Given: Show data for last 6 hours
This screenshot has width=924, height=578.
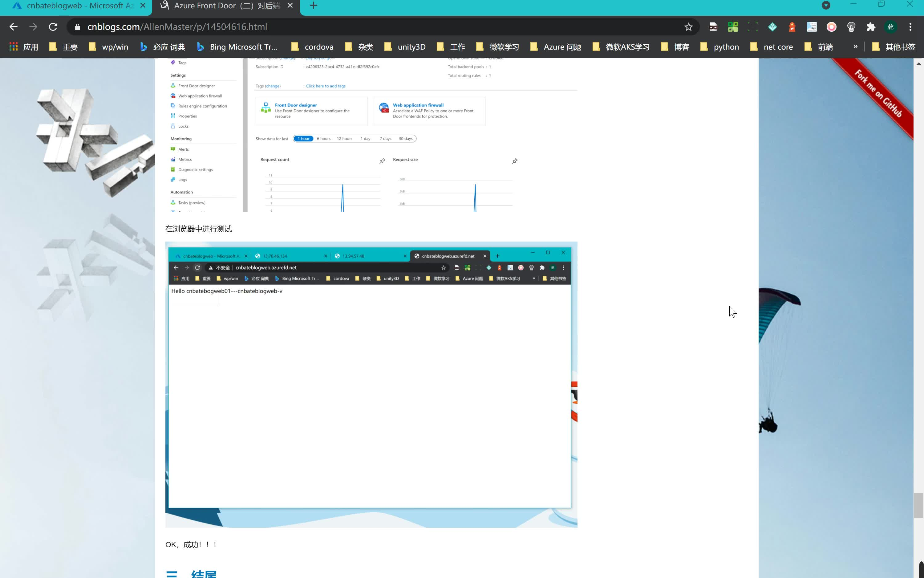Looking at the screenshot, I should point(323,138).
